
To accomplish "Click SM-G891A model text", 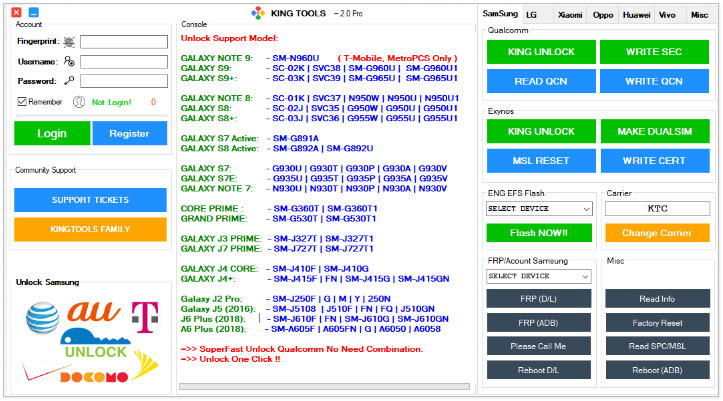I will click(296, 138).
